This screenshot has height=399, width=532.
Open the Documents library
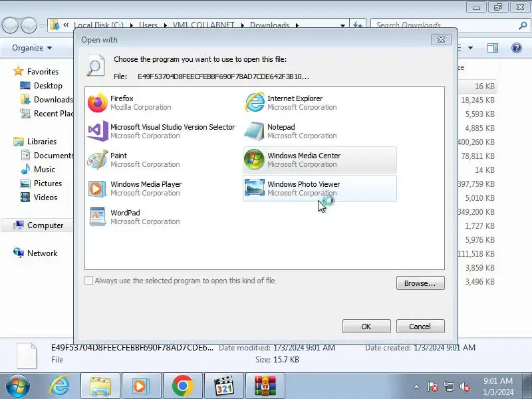coord(47,156)
